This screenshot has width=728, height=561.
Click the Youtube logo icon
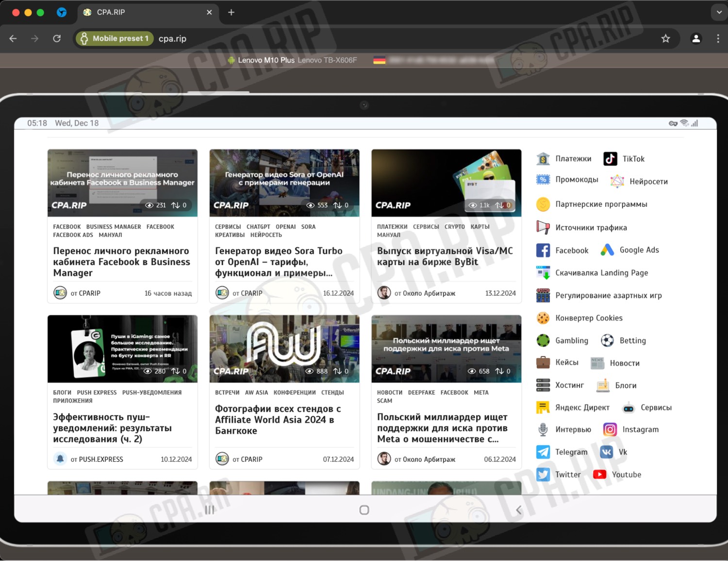point(599,475)
